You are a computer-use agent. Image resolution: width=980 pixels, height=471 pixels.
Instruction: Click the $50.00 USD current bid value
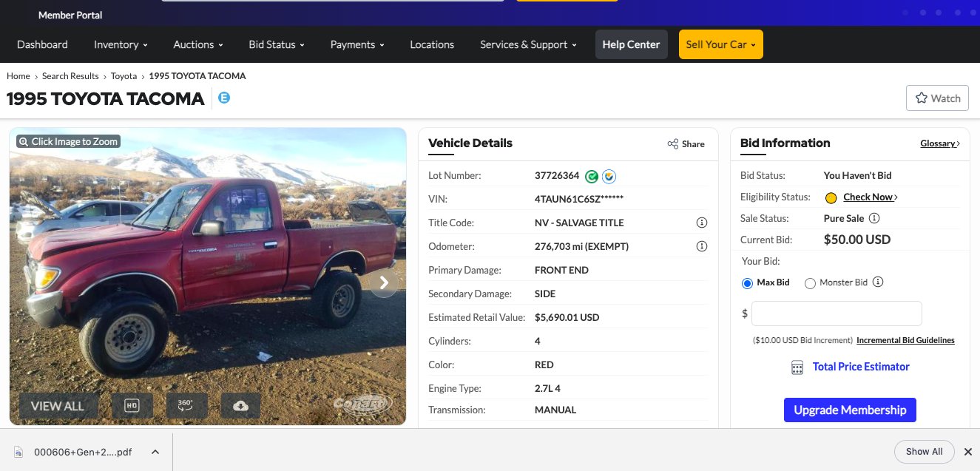[x=857, y=240]
